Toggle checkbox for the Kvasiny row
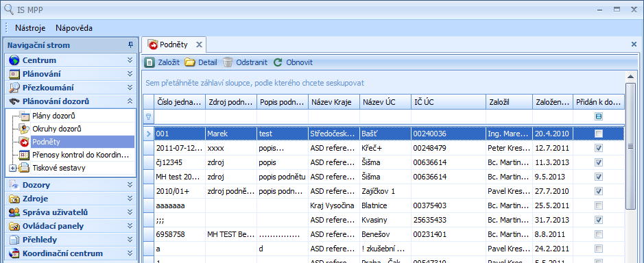Viewport: 644px width, 263px height. pos(599,220)
